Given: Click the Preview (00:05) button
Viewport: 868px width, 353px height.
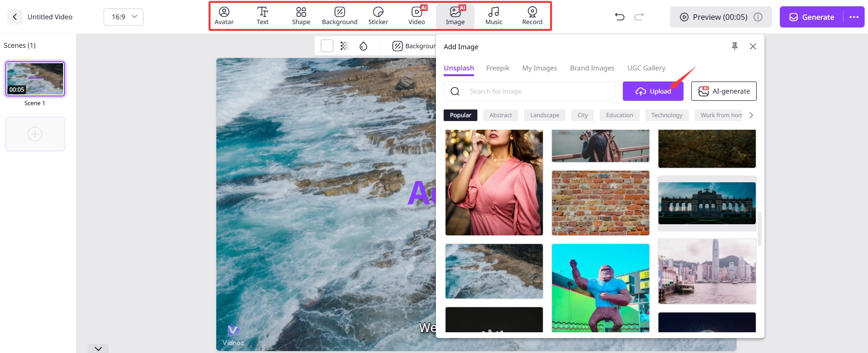Looking at the screenshot, I should click(721, 17).
